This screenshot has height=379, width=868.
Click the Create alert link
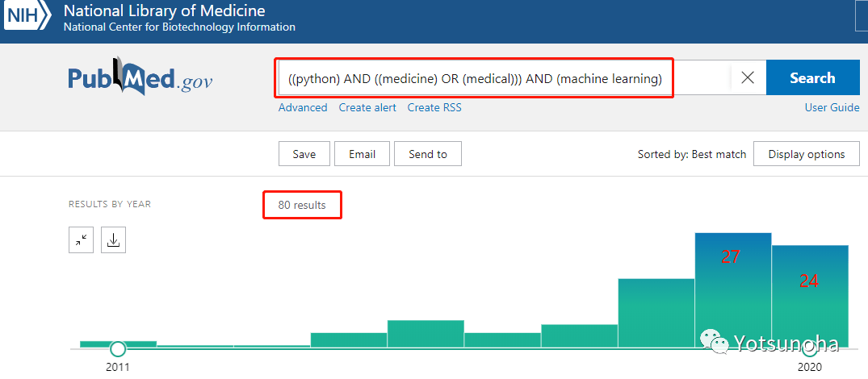pyautogui.click(x=367, y=107)
